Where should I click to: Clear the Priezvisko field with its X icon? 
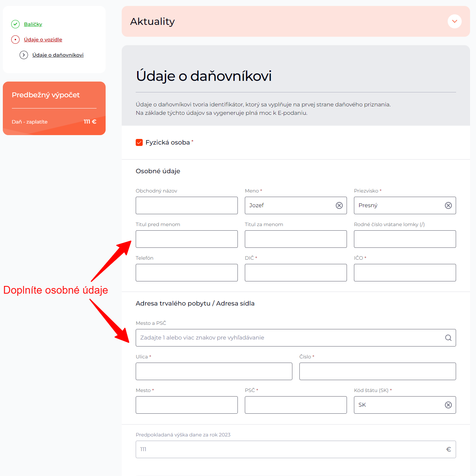click(x=448, y=205)
